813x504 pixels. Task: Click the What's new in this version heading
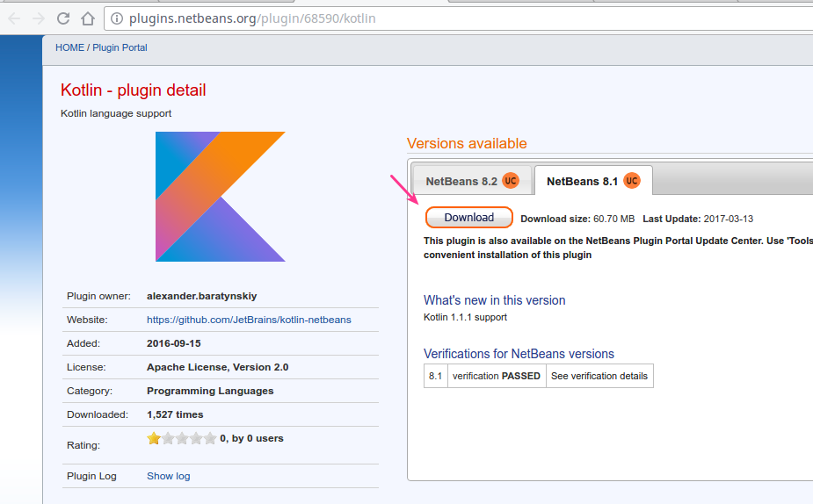pyautogui.click(x=494, y=300)
